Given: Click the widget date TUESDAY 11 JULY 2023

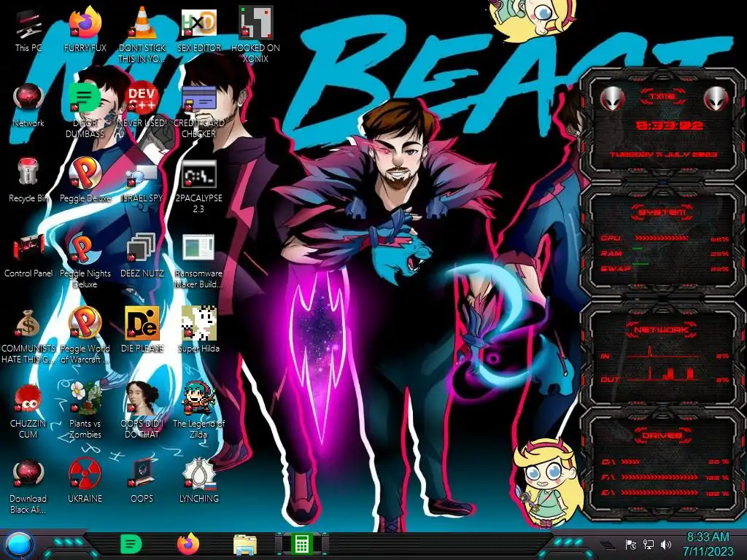Looking at the screenshot, I should 663,155.
